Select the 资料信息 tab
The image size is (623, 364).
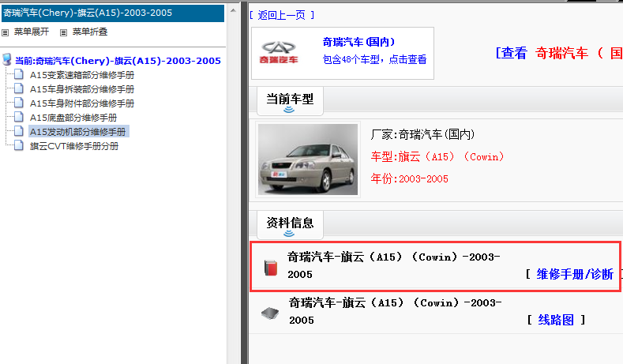tap(290, 225)
